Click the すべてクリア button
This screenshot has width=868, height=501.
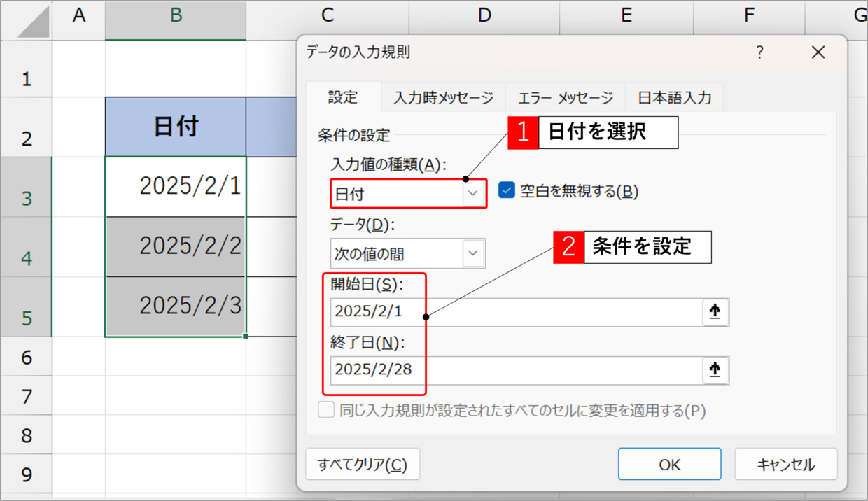coord(362,465)
